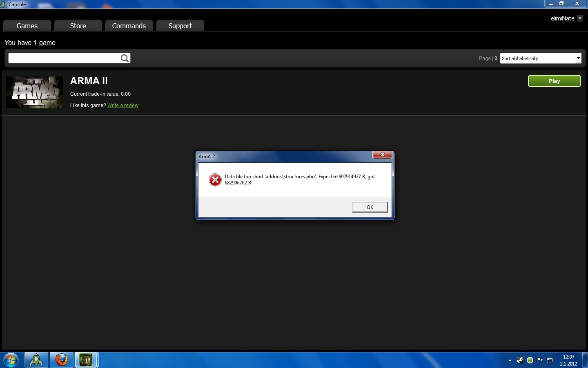588x368 pixels.
Task: Show hidden system tray icons
Action: (510, 360)
